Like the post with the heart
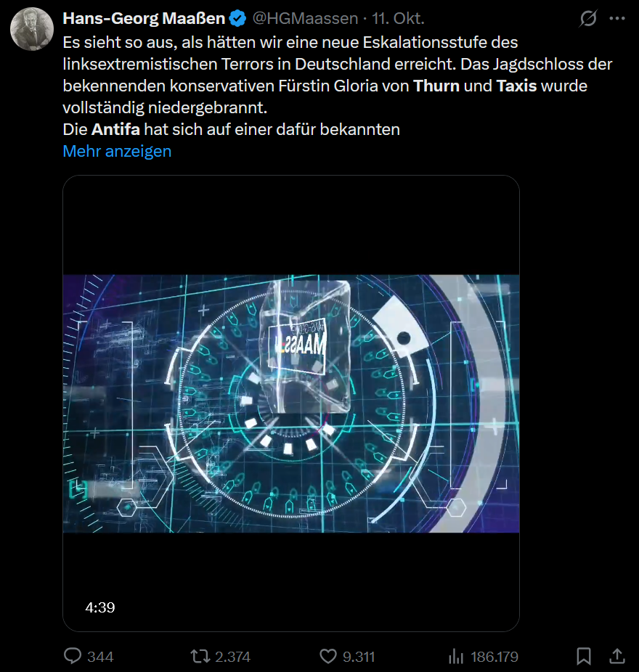 pyautogui.click(x=328, y=656)
